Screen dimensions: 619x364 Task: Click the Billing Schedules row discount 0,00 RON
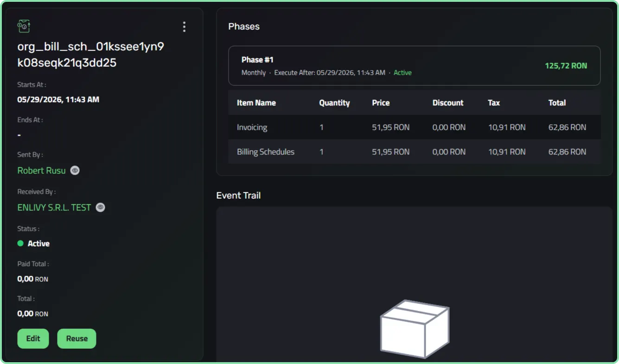coord(449,152)
